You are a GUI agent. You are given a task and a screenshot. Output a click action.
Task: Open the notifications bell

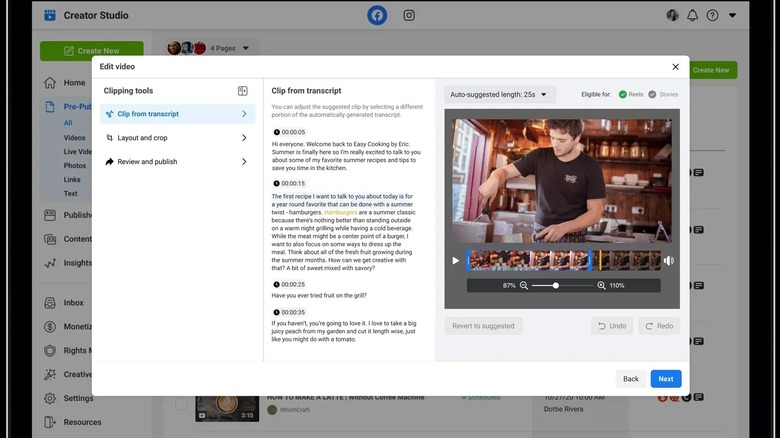click(x=693, y=15)
